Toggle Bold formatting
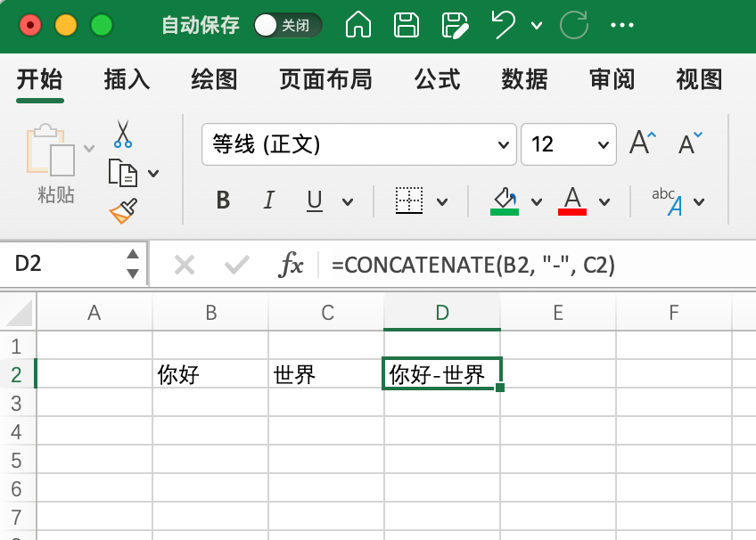Image resolution: width=756 pixels, height=540 pixels. pyautogui.click(x=224, y=200)
